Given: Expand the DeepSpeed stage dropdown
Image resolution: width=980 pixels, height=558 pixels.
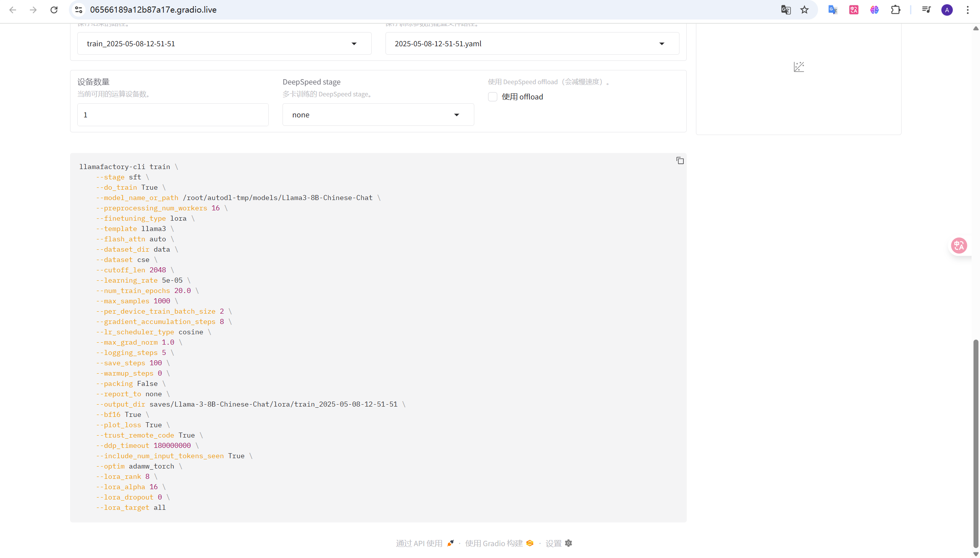Looking at the screenshot, I should point(456,115).
